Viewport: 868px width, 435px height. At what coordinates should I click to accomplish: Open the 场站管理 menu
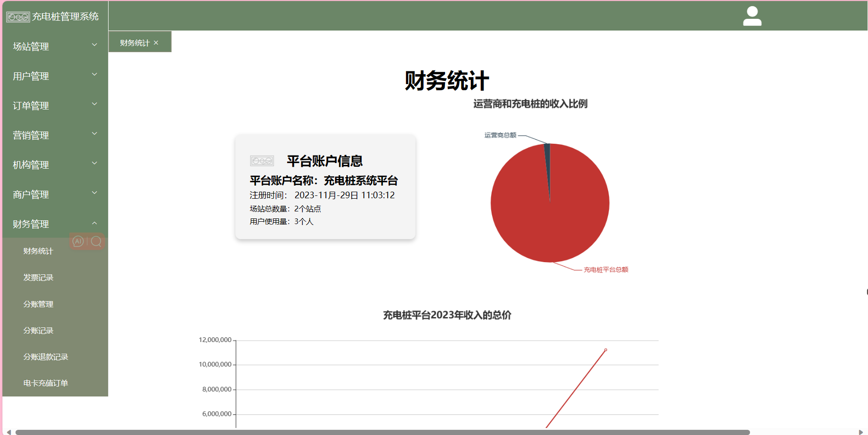click(x=55, y=46)
